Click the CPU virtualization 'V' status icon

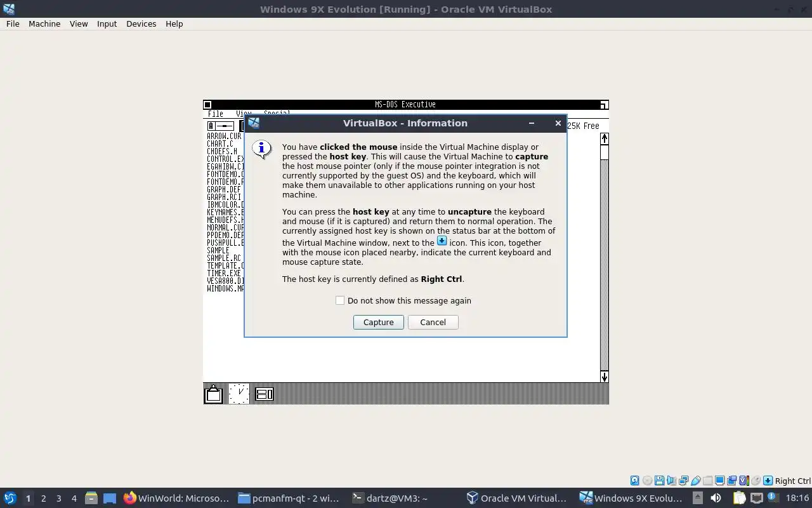click(x=744, y=481)
